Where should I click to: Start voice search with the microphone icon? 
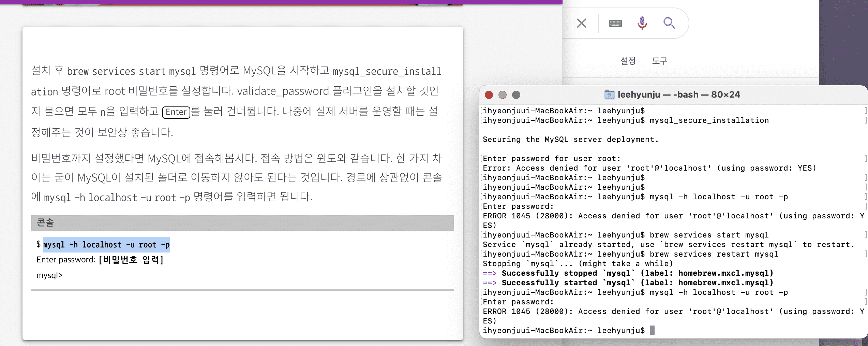point(642,23)
